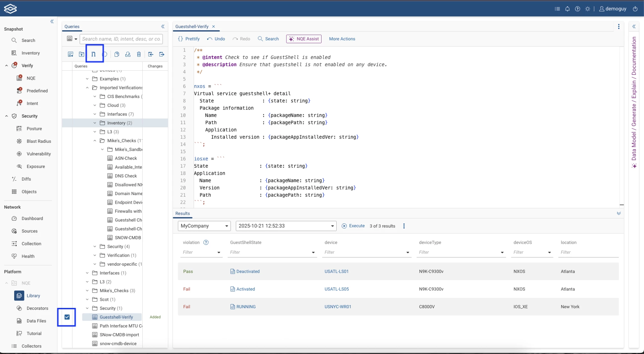Click the NQE Assist button
Image resolution: width=644 pixels, height=354 pixels.
[304, 39]
